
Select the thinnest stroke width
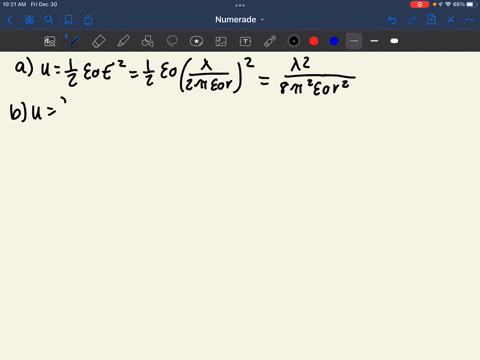354,41
